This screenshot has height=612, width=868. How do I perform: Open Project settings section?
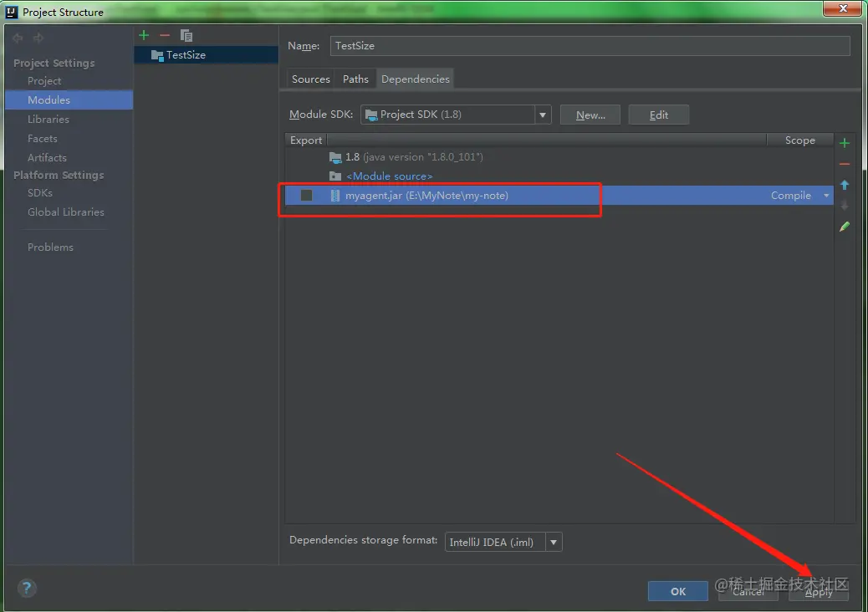(44, 81)
